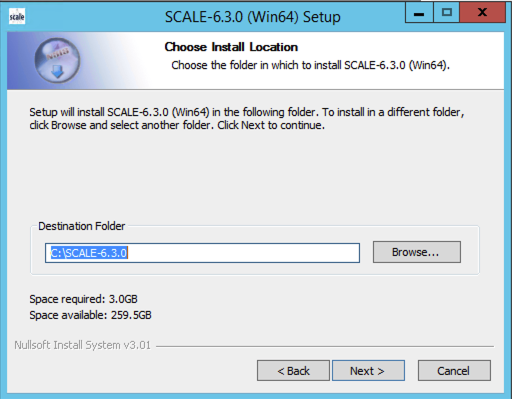The height and width of the screenshot is (399, 512).
Task: Abort the installer using Cancel
Action: coord(454,370)
